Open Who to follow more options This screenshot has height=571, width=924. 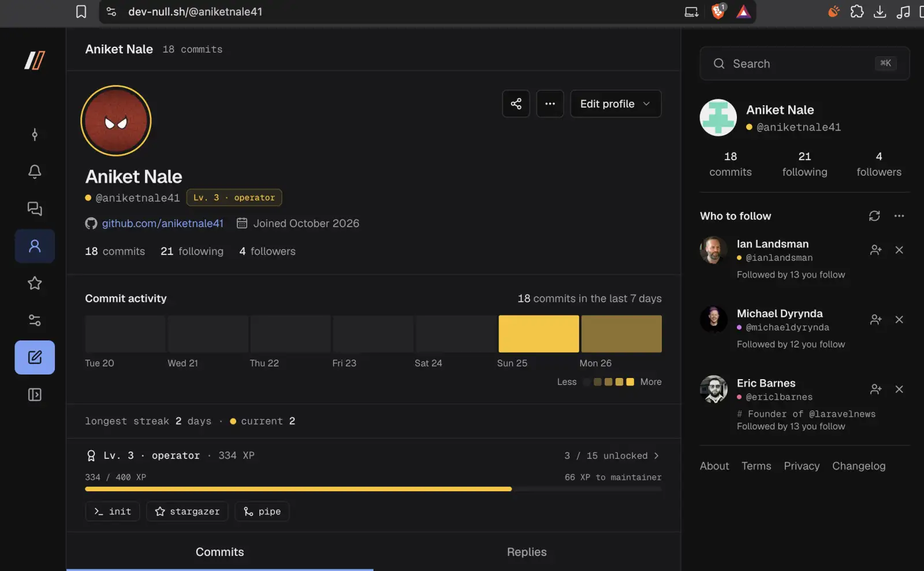pos(899,216)
